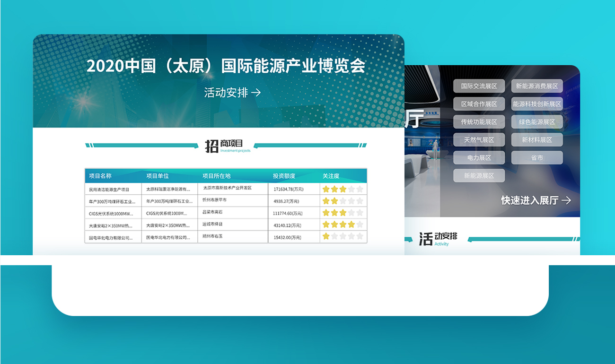Open the 天然气展区 exhibition area

[x=479, y=140]
